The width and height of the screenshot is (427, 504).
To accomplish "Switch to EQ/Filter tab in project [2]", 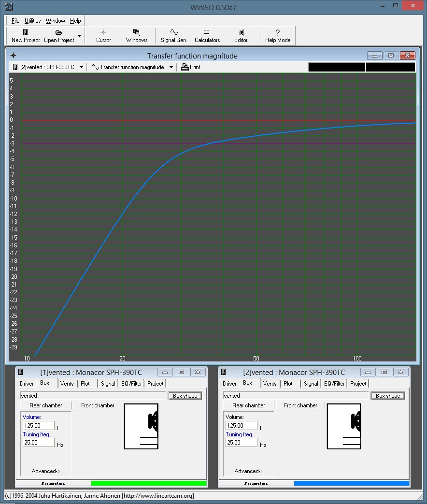I will [x=334, y=384].
